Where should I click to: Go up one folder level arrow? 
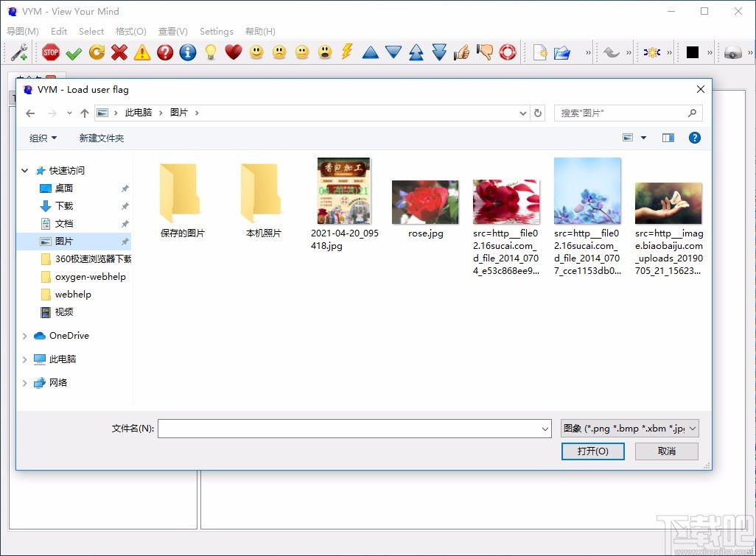(x=85, y=113)
